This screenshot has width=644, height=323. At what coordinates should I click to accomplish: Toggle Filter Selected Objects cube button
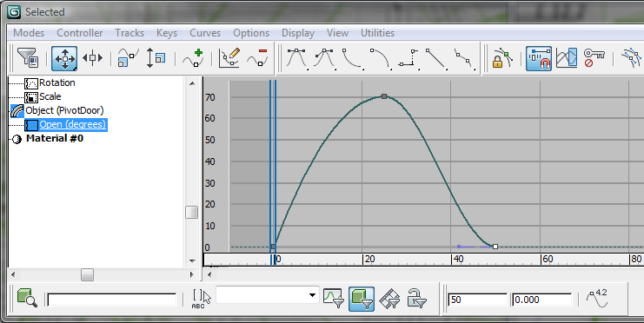362,299
